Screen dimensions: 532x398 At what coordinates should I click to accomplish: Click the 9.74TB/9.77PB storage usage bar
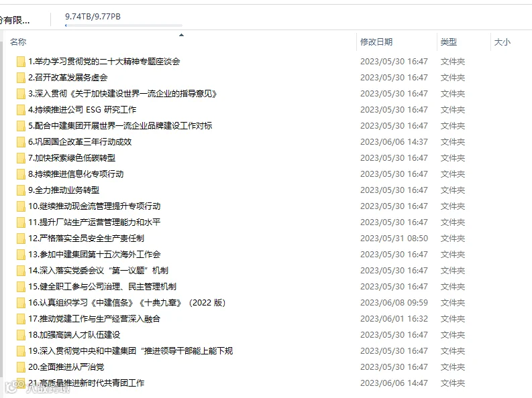pos(123,25)
